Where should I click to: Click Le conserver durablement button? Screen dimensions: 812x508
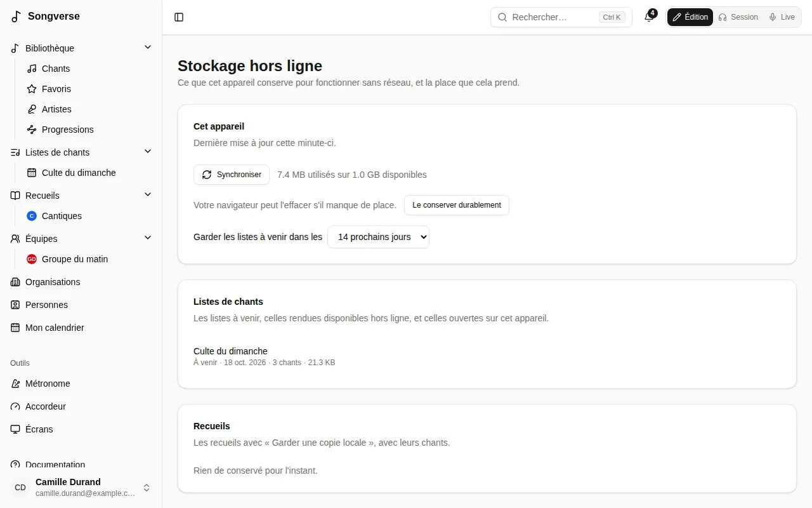click(x=457, y=205)
